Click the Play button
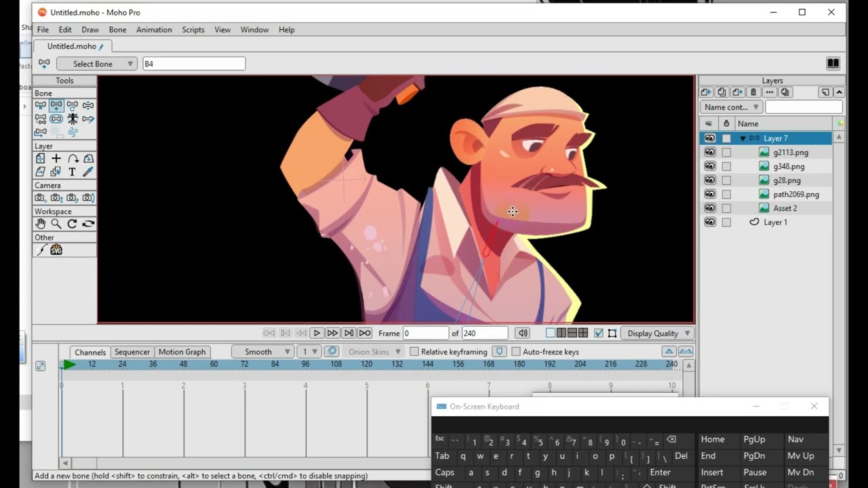868x488 pixels. pyautogui.click(x=317, y=333)
